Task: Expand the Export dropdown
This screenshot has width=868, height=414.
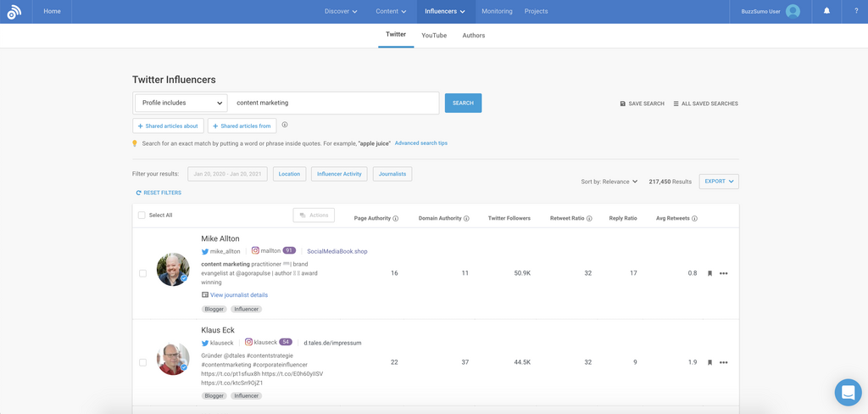Action: [719, 182]
